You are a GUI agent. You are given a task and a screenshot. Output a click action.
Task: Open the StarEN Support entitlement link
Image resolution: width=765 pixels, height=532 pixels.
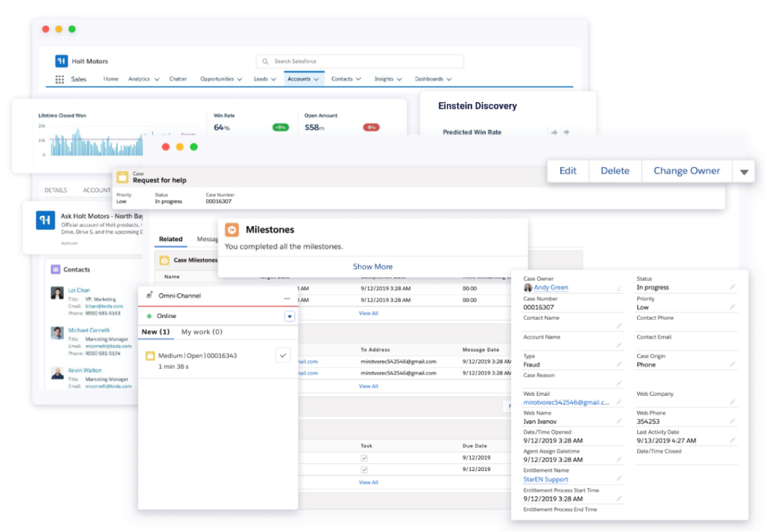(545, 479)
